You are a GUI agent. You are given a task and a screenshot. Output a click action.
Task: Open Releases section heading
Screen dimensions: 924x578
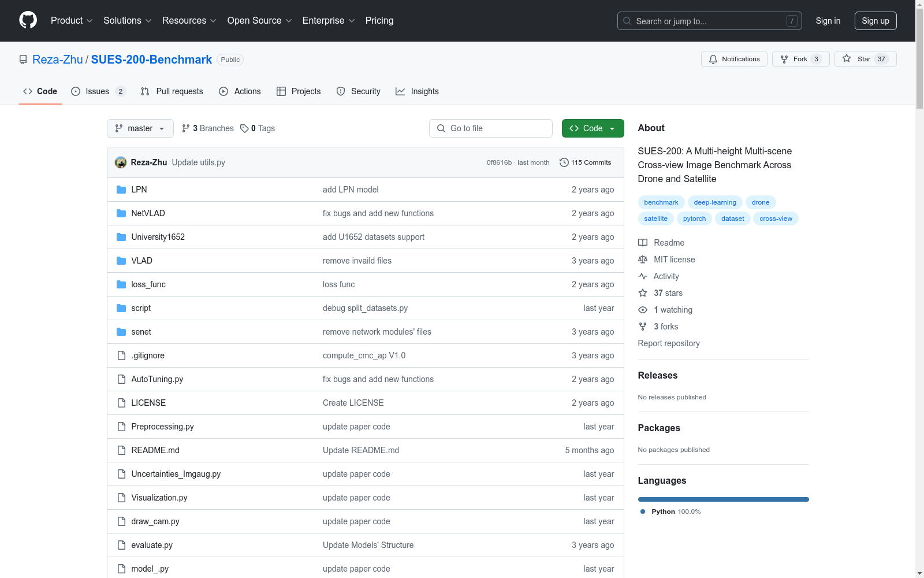coord(658,375)
